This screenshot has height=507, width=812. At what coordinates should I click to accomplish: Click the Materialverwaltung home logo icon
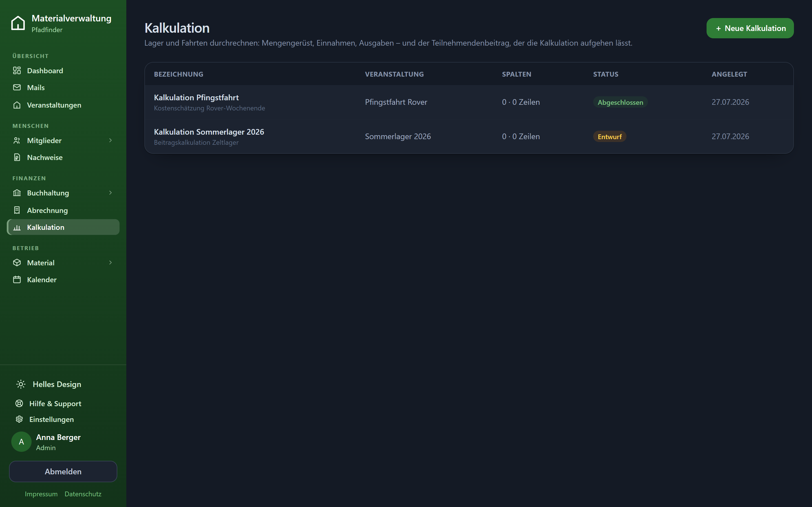pyautogui.click(x=18, y=23)
